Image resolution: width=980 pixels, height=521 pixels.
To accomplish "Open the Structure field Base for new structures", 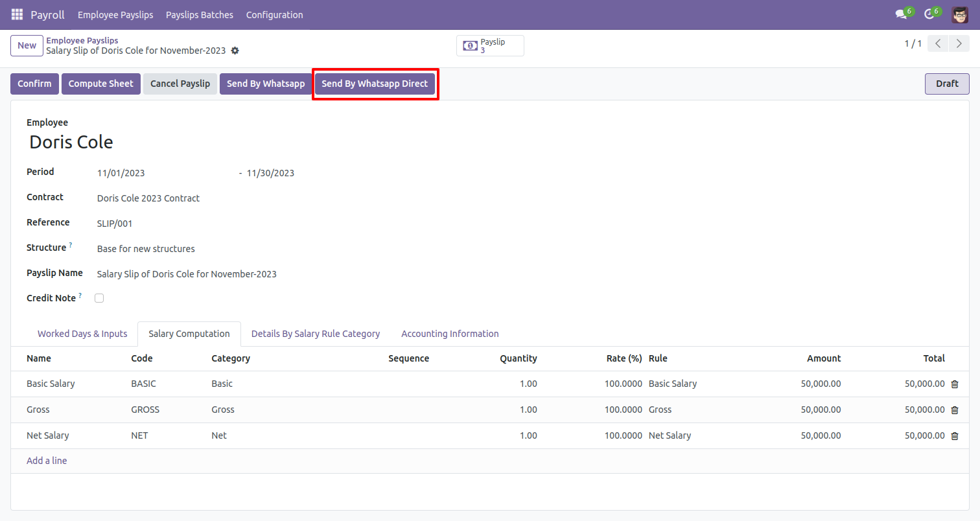I will coord(146,249).
